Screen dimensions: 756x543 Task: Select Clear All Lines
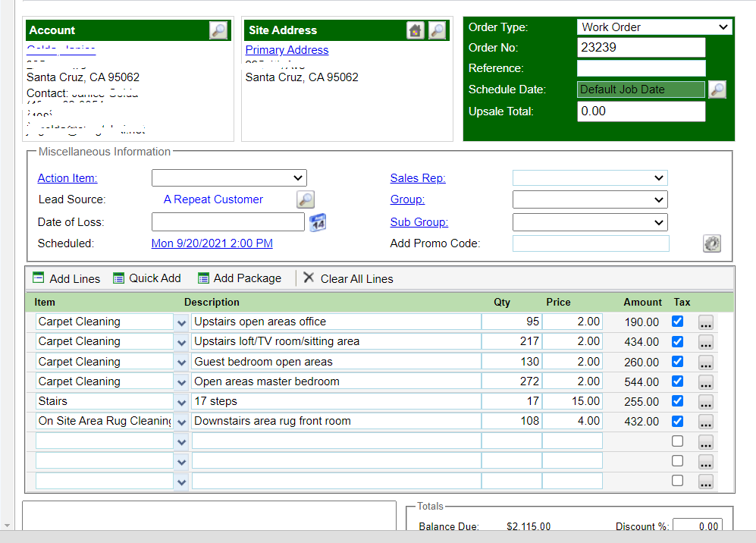click(349, 278)
